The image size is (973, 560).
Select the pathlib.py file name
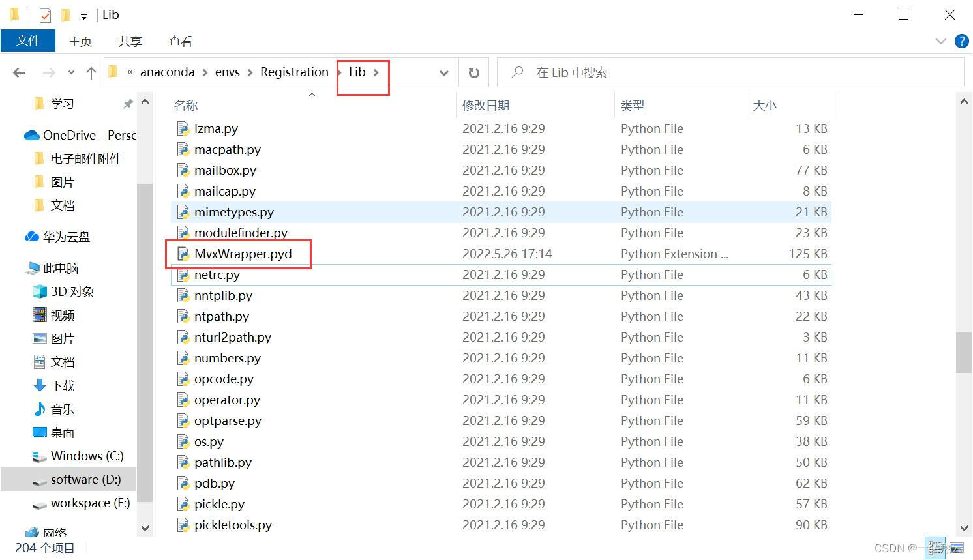tap(223, 462)
